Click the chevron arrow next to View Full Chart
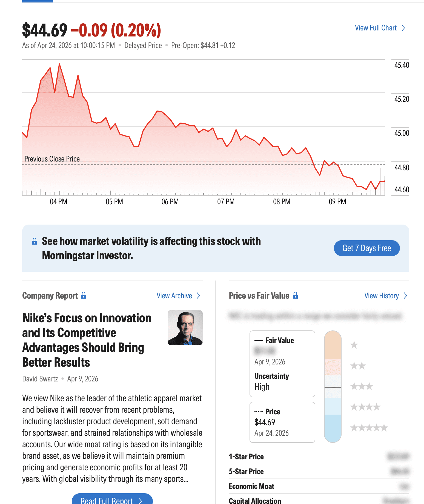This screenshot has width=424, height=504. [403, 28]
